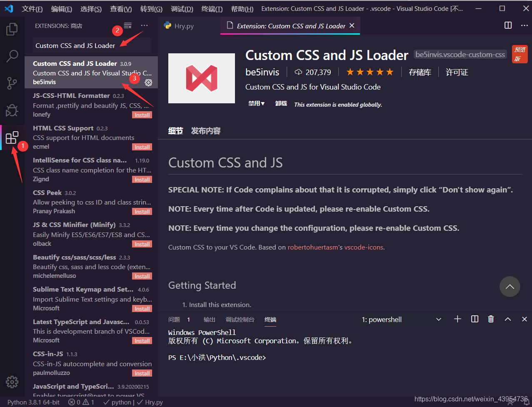532x407 pixels.
Task: Install JS & CSS Minifier extension
Action: (142, 244)
